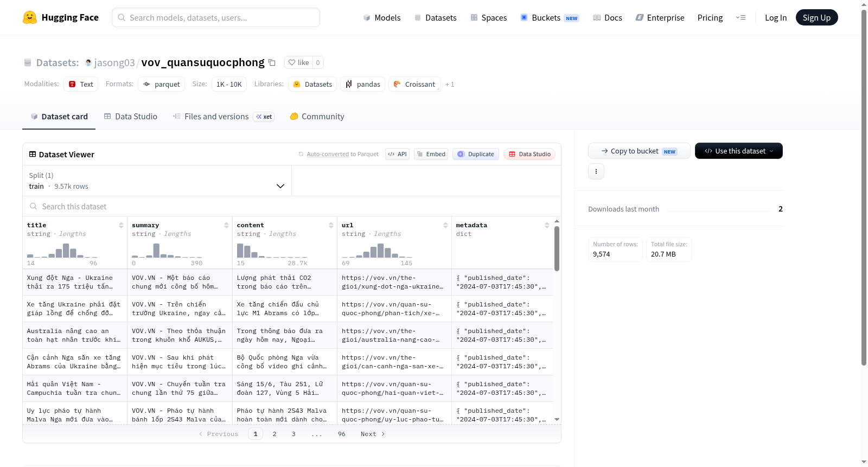Click the Datasets library tag

(312, 84)
